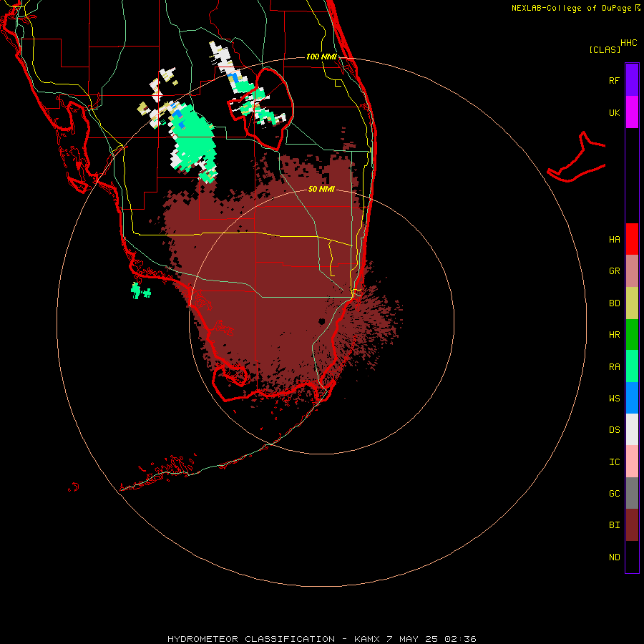Image resolution: width=644 pixels, height=644 pixels.
Task: Click the 'HR' legend label
Action: 614,335
